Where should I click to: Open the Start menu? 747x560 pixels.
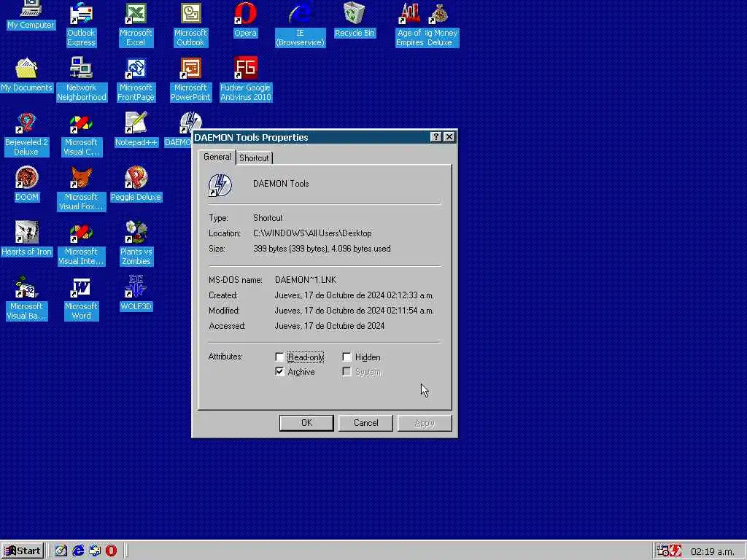(23, 551)
